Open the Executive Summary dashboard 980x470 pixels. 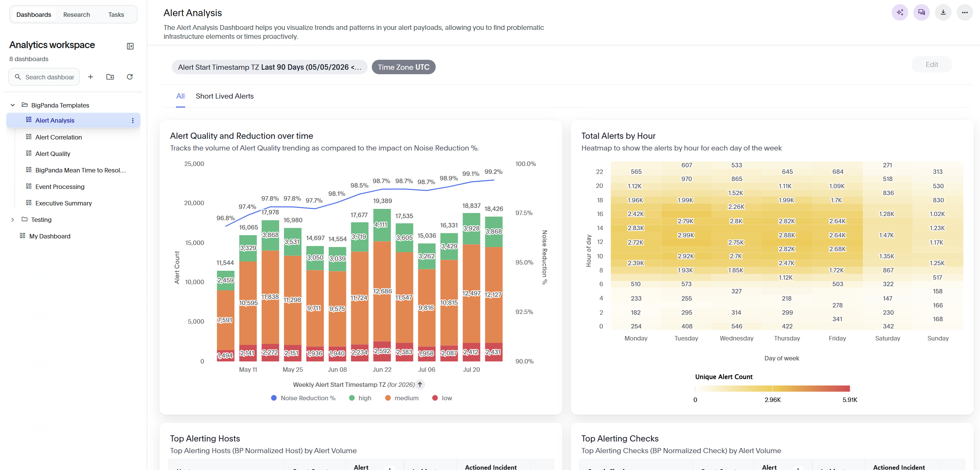64,203
